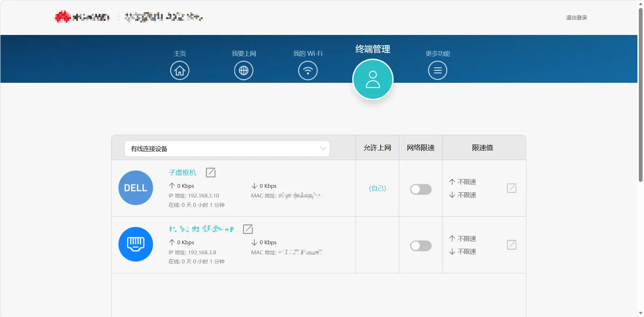Click the globe internet access icon
644x317 pixels.
[243, 71]
